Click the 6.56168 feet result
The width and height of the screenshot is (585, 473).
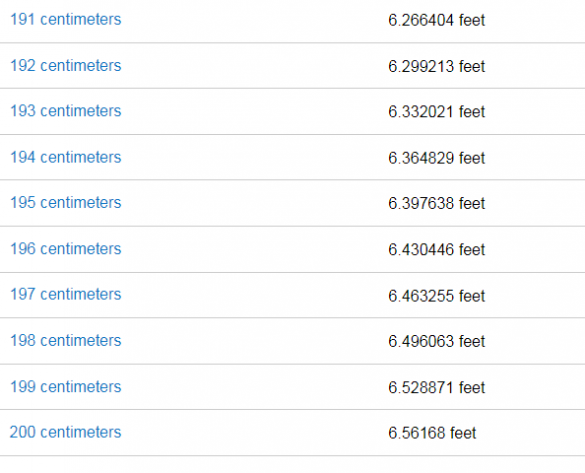pos(432,433)
